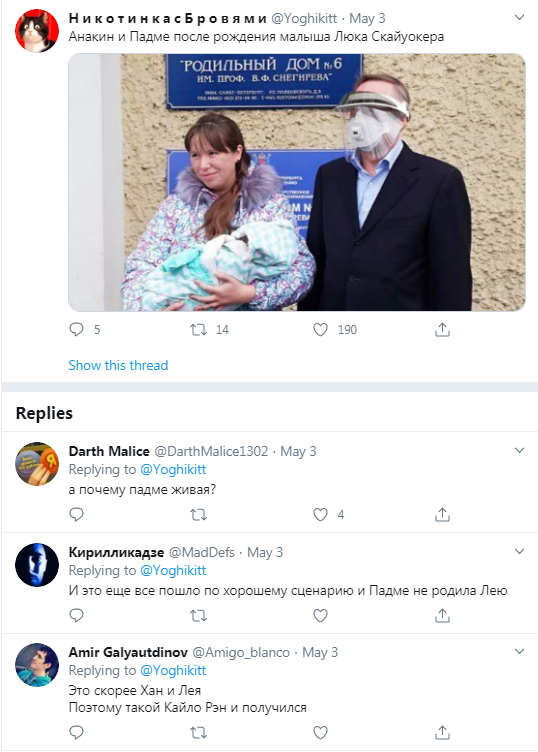538x752 pixels.
Task: Open Amir Galyautdinov's avatar picture
Action: point(37,665)
